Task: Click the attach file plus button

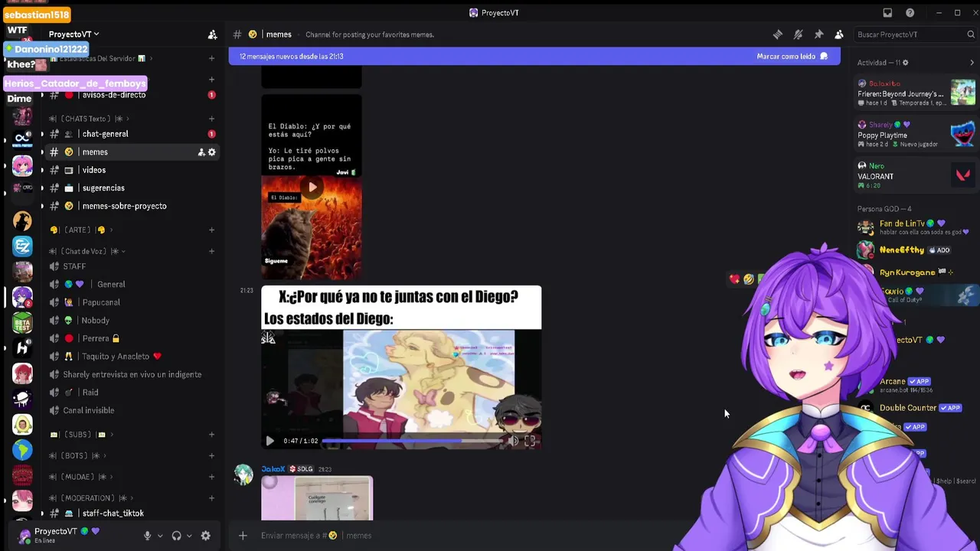Action: [243, 536]
